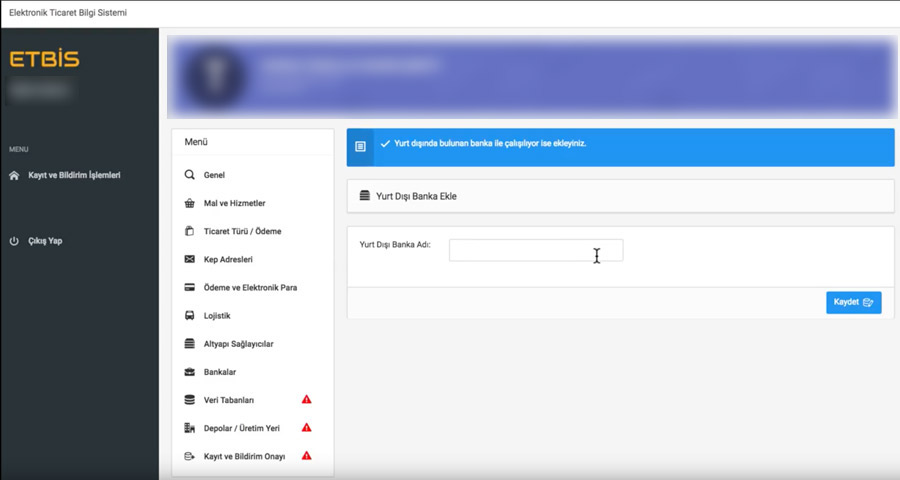
Task: Save the bank with the Kaydet button
Action: tap(854, 303)
